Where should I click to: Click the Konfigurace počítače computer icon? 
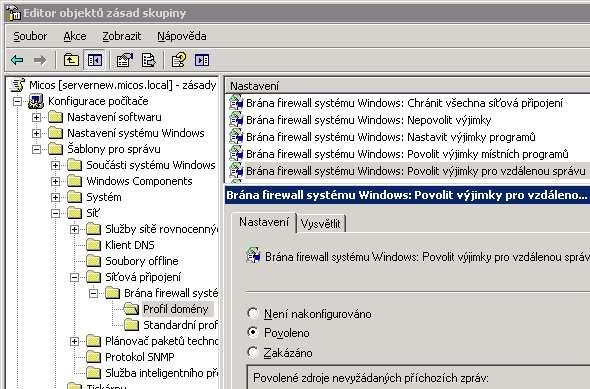pos(36,101)
